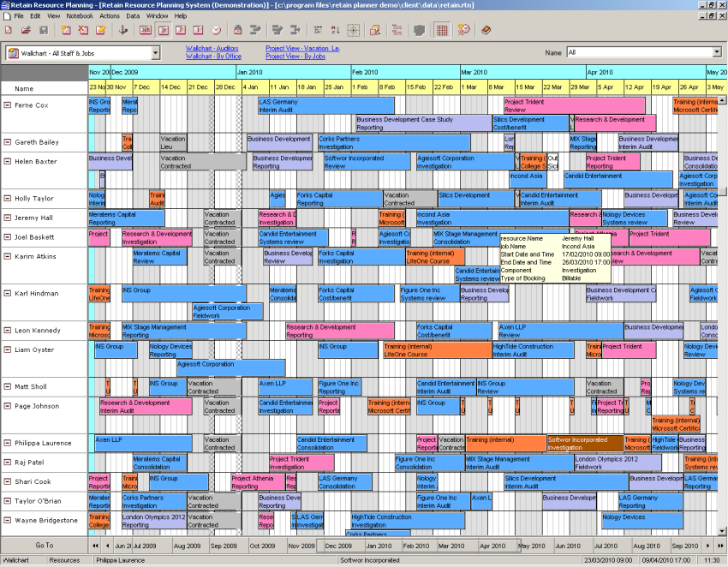Viewport: 728px width, 567px height.
Task: Save the current plan
Action: click(43, 30)
